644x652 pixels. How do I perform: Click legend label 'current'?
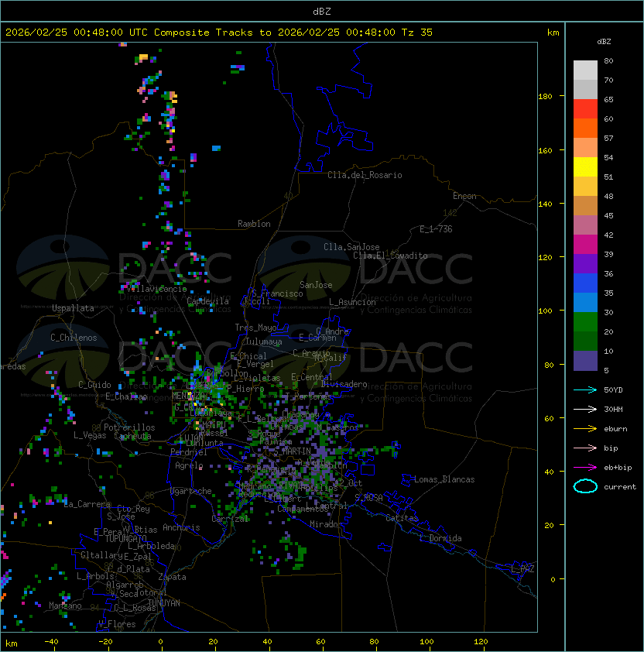tap(620, 487)
